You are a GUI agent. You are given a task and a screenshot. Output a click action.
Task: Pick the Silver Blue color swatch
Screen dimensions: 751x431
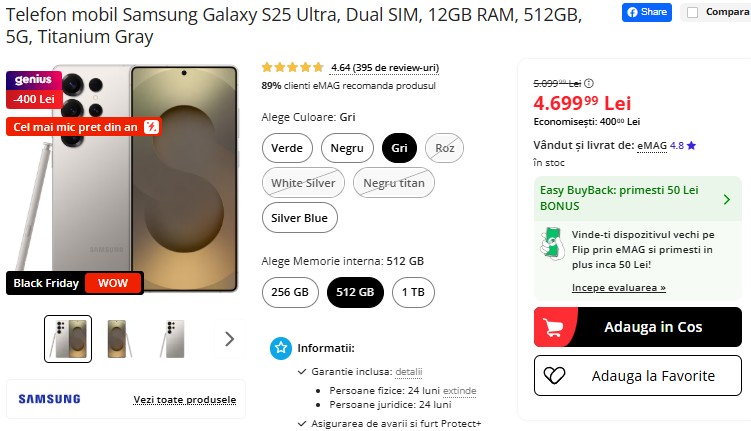(x=300, y=218)
